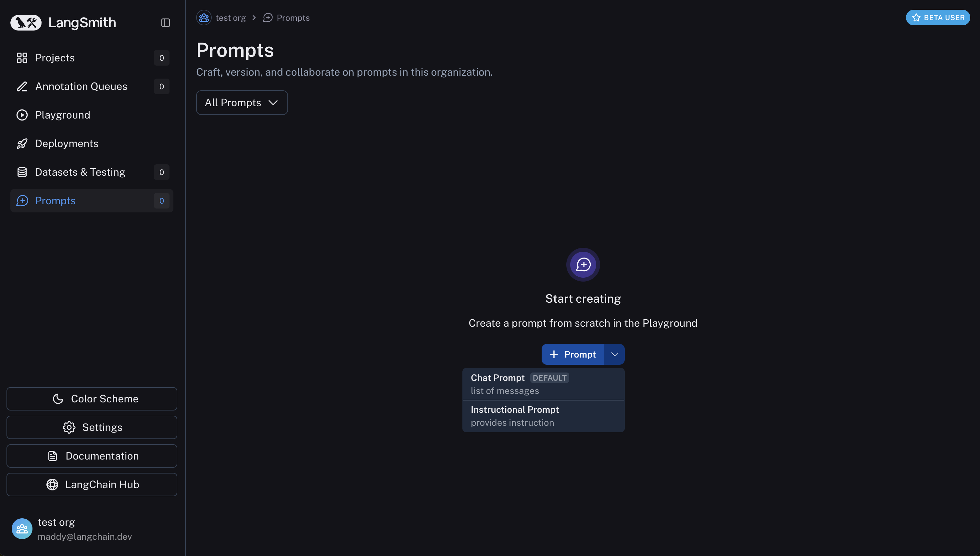Click the Deployments rocket icon
Screen dimensions: 980x556
pos(22,144)
